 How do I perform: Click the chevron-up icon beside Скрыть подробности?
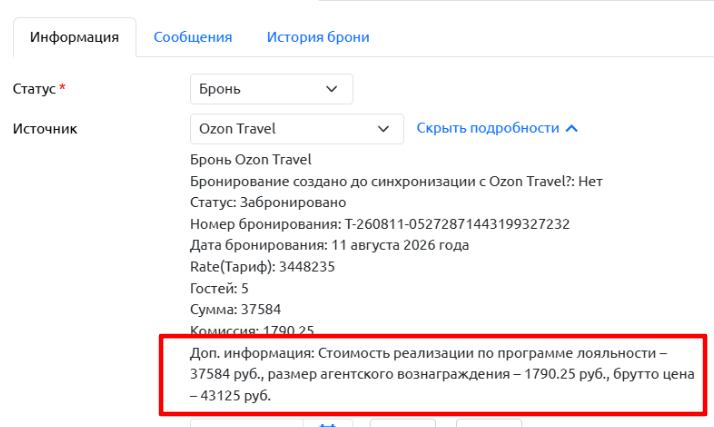571,129
